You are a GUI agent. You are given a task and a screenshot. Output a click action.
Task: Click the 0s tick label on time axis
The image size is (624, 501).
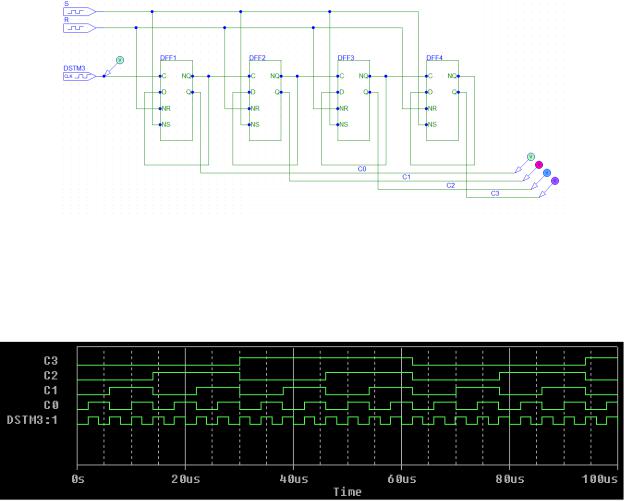point(78,479)
